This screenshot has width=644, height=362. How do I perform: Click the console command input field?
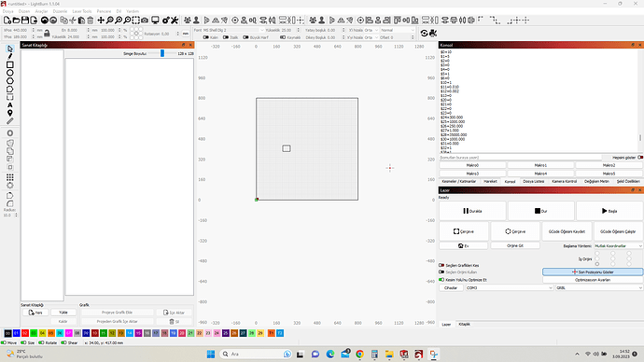pos(521,158)
